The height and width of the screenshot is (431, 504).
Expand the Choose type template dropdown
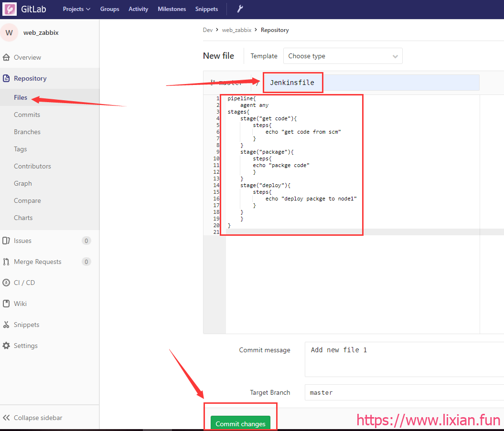pos(343,56)
